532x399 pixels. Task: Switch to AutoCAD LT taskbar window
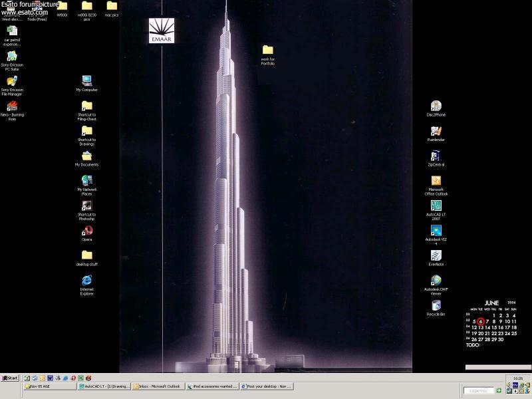coord(104,386)
